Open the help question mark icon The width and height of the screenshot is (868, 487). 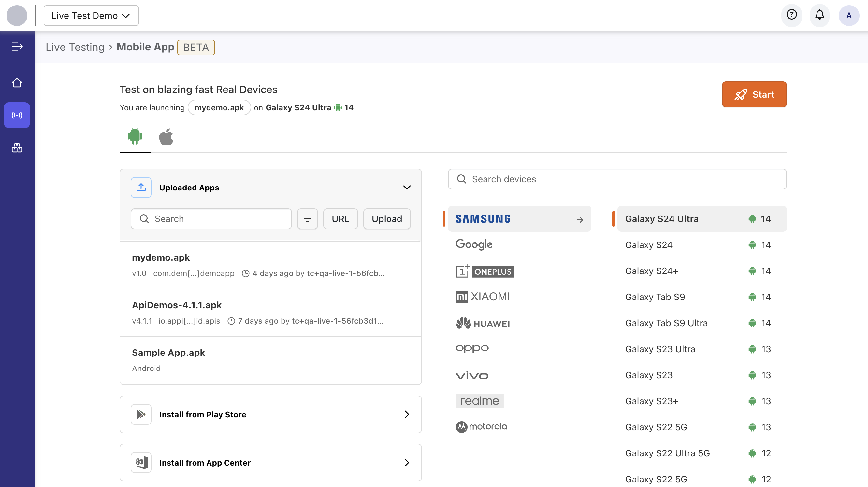[791, 15]
